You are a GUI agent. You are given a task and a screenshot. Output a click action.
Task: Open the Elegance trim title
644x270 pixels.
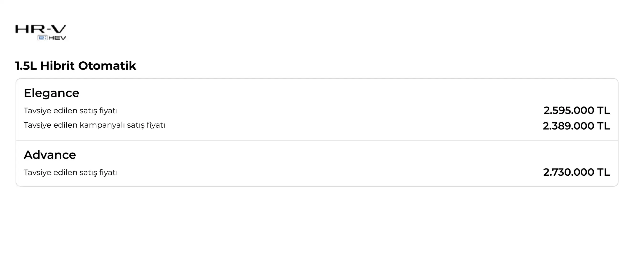click(52, 93)
